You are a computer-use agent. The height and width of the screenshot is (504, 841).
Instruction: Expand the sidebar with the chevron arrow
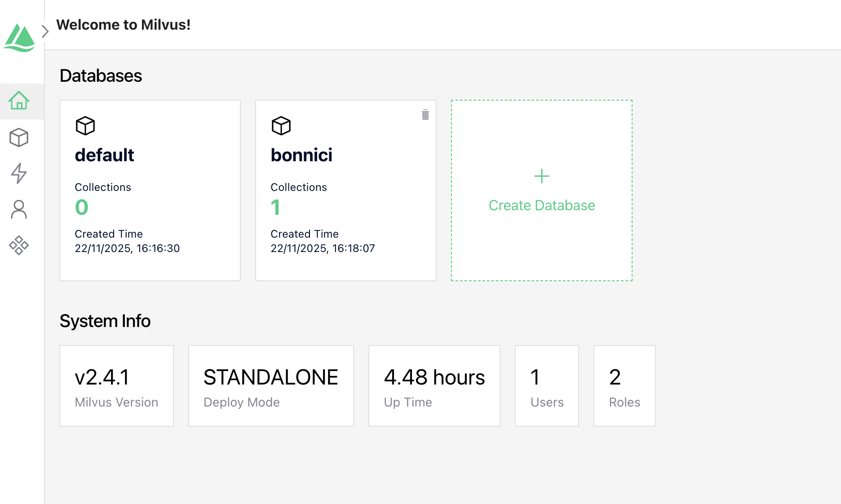click(45, 31)
